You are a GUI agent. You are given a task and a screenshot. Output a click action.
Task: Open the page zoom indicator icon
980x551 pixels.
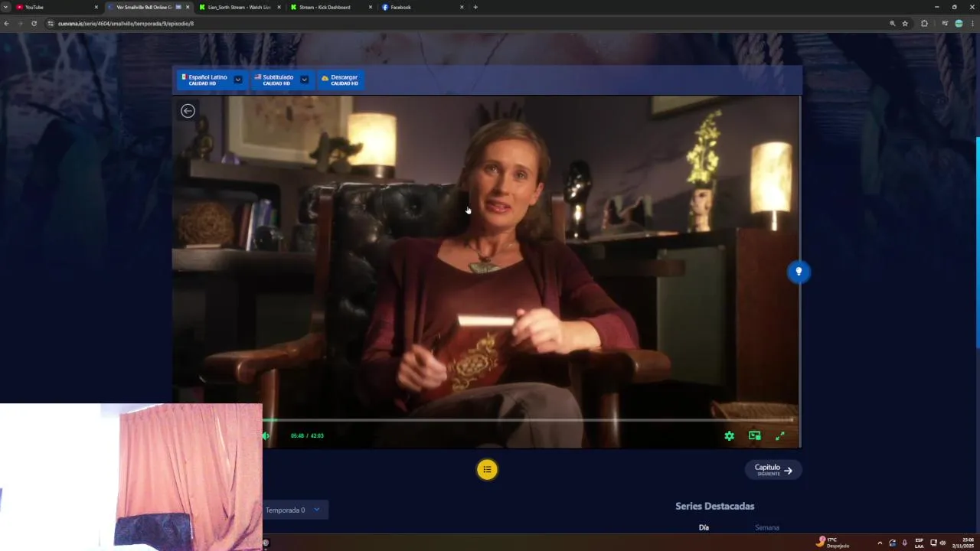tap(892, 24)
